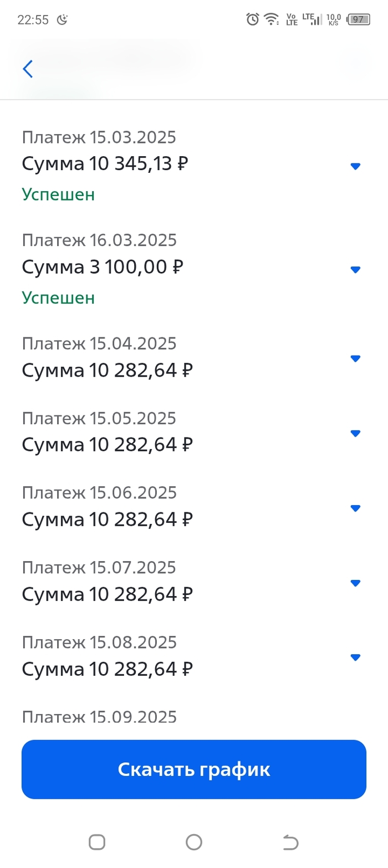This screenshot has width=388, height=868.
Task: Expand payment details for 15.03.2025
Action: (356, 166)
